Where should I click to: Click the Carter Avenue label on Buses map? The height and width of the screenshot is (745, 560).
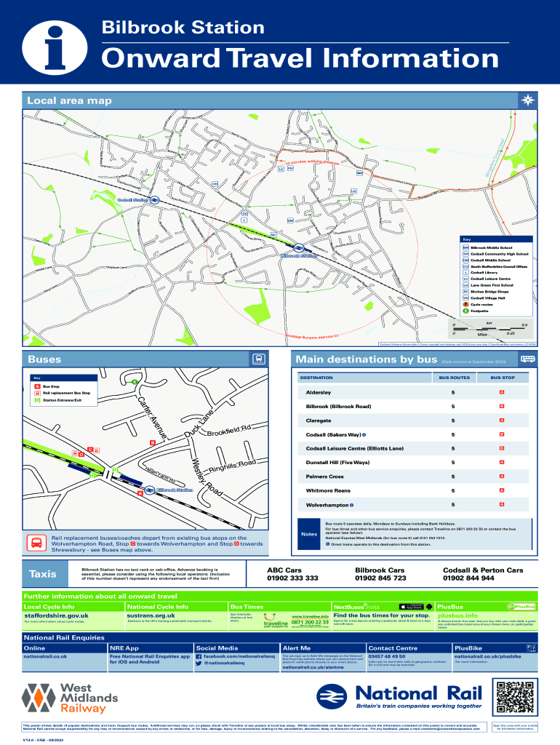152,418
